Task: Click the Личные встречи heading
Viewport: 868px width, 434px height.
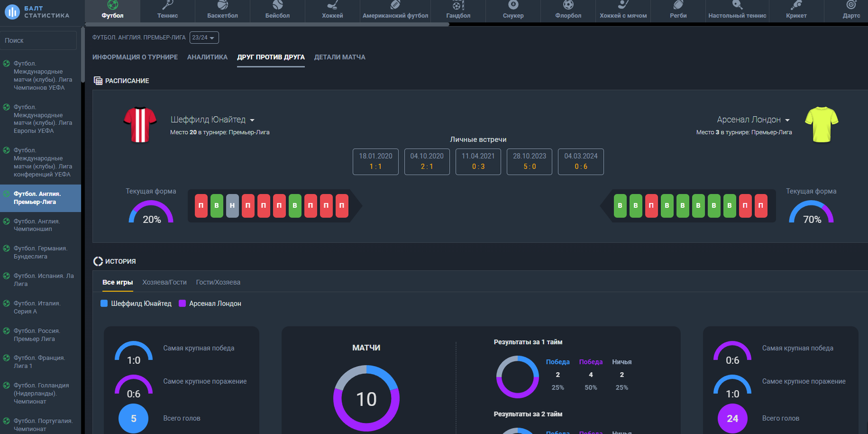Action: tap(478, 139)
